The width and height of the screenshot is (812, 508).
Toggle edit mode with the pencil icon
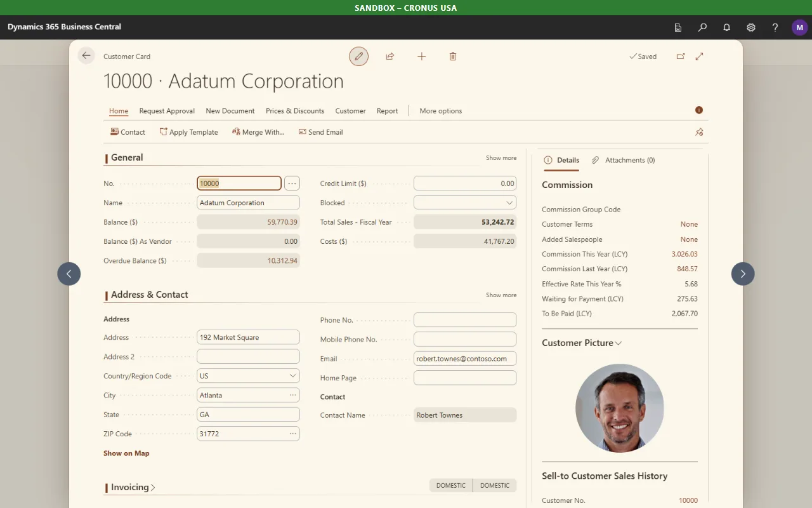click(x=358, y=57)
